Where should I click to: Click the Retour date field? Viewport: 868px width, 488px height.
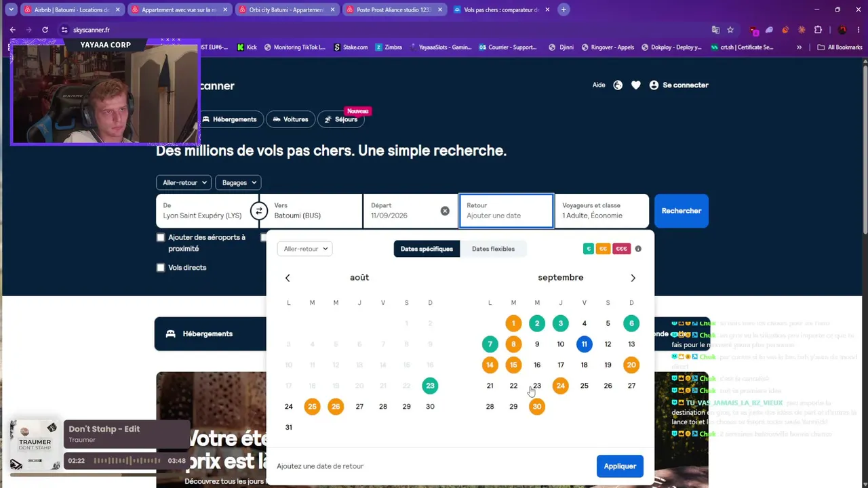pos(507,211)
